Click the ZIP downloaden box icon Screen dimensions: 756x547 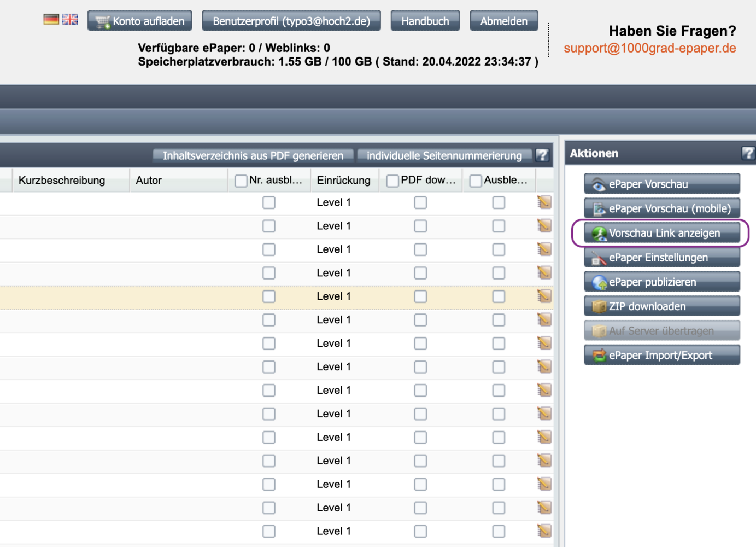coord(600,307)
